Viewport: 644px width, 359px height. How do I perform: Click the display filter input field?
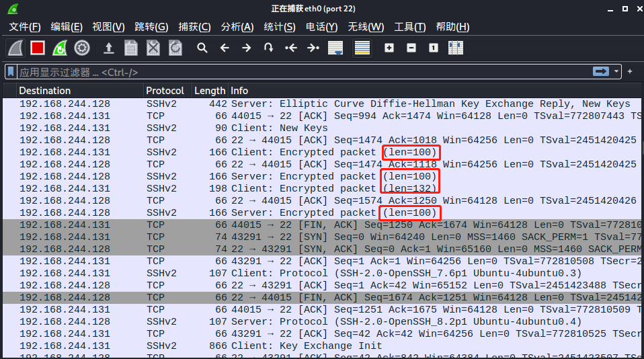(304, 72)
